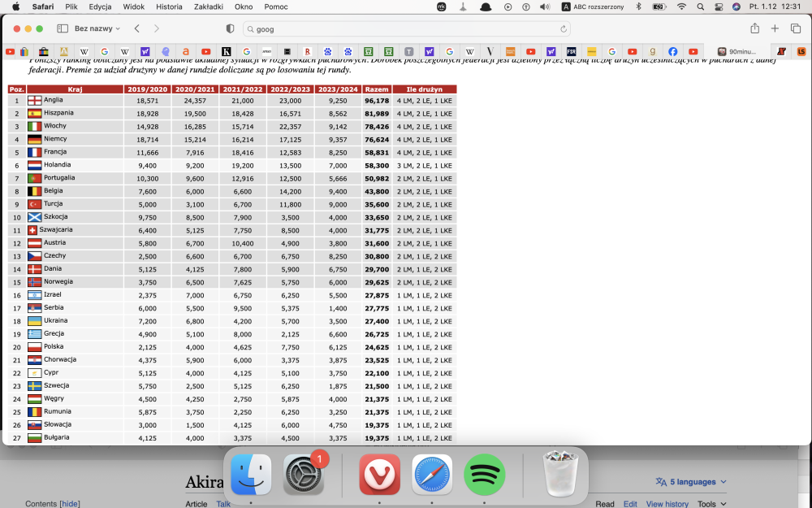The height and width of the screenshot is (508, 812).
Task: Open the Control Center toggle in the menu bar
Action: (719, 7)
